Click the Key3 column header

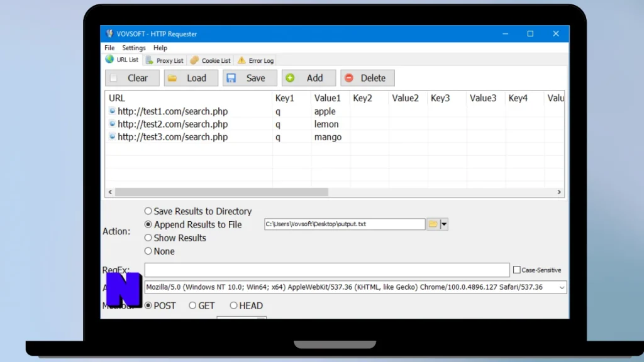tap(447, 98)
